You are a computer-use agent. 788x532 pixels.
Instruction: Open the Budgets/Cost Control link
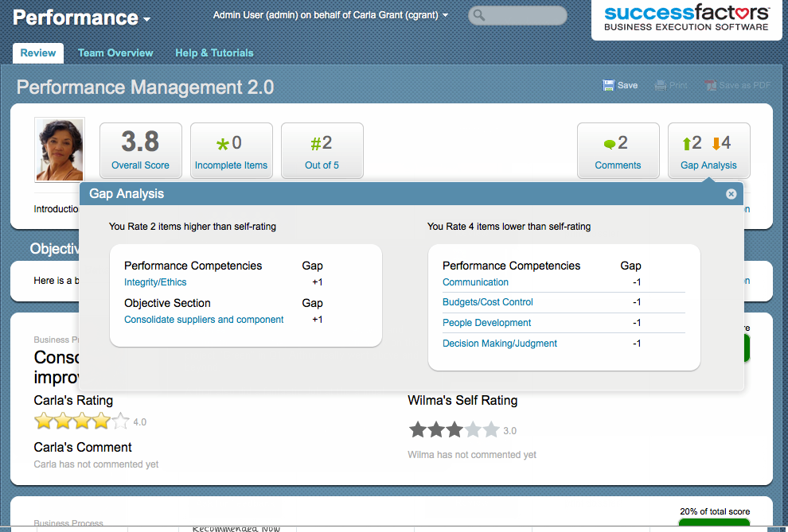[487, 302]
